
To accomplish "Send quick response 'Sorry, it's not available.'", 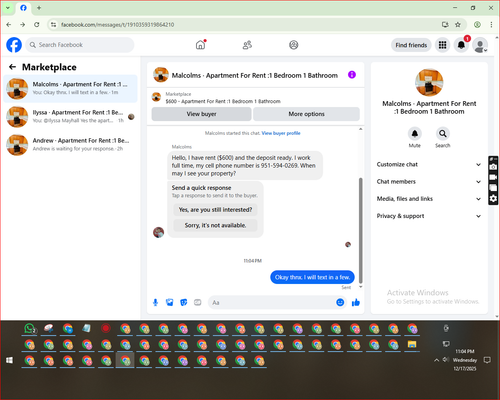I will (x=215, y=225).
